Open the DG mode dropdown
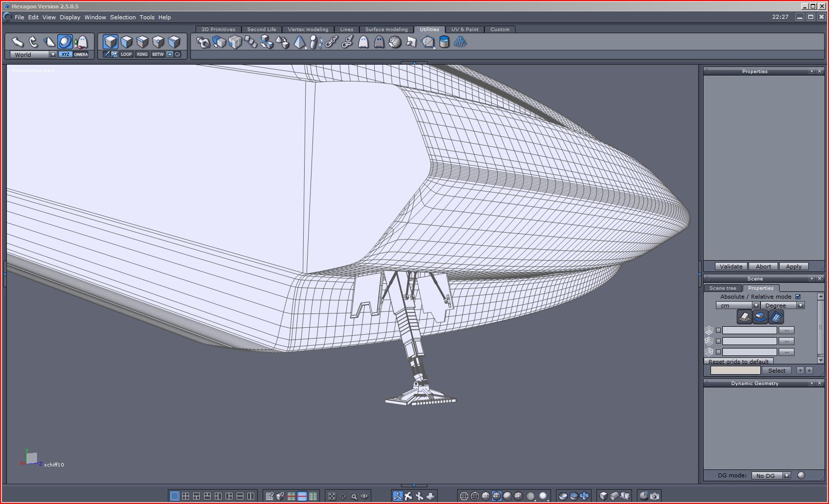The height and width of the screenshot is (504, 829). click(x=787, y=475)
